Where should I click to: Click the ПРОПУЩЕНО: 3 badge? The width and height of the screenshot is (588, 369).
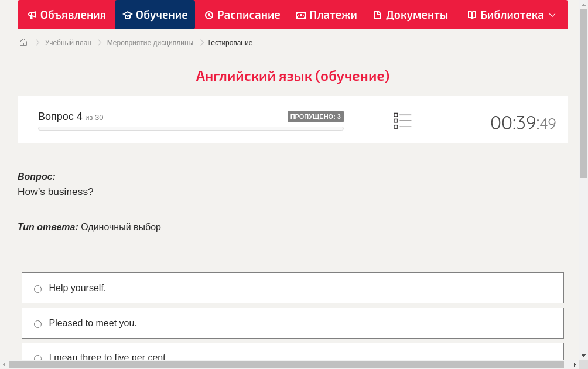click(315, 117)
